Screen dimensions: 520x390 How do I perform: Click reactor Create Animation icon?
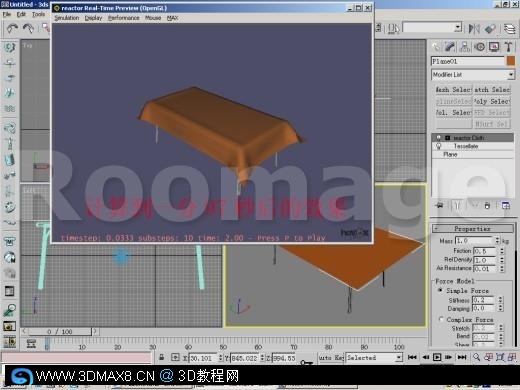[10, 342]
